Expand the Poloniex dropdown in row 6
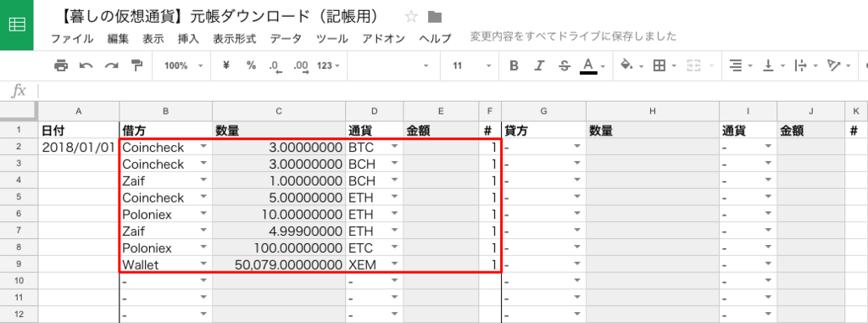This screenshot has height=323, width=868. [x=204, y=213]
